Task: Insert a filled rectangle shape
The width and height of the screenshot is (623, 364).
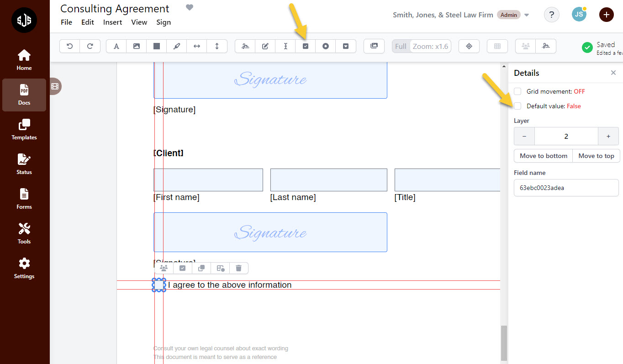Action: tap(157, 46)
